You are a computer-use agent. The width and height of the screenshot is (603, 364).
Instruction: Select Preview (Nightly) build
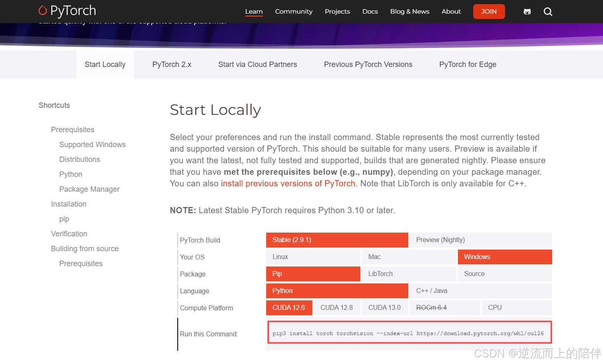(x=481, y=240)
